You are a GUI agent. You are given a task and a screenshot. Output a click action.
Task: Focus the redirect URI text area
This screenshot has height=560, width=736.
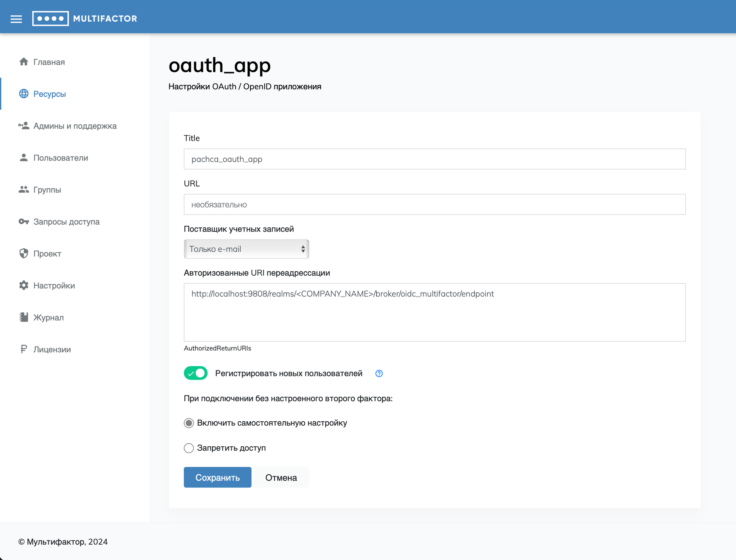tap(434, 312)
